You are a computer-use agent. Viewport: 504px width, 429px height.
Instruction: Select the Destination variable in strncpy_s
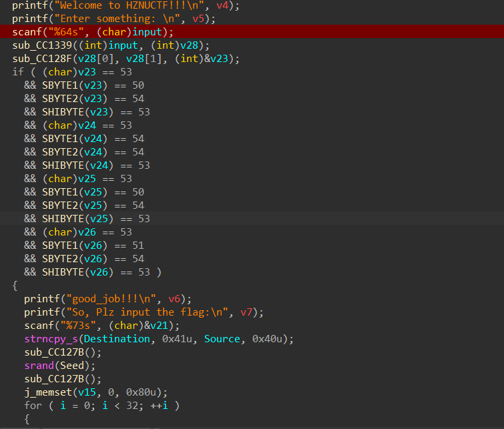coord(117,339)
